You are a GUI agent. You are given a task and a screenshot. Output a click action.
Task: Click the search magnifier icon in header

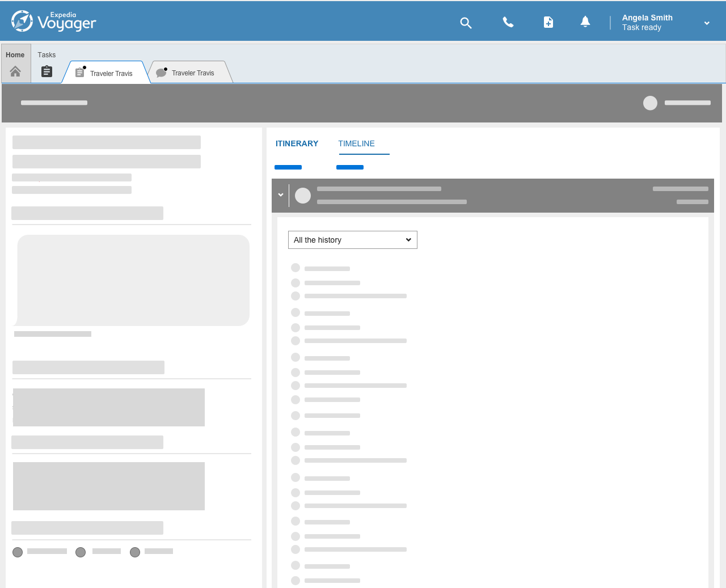click(466, 23)
